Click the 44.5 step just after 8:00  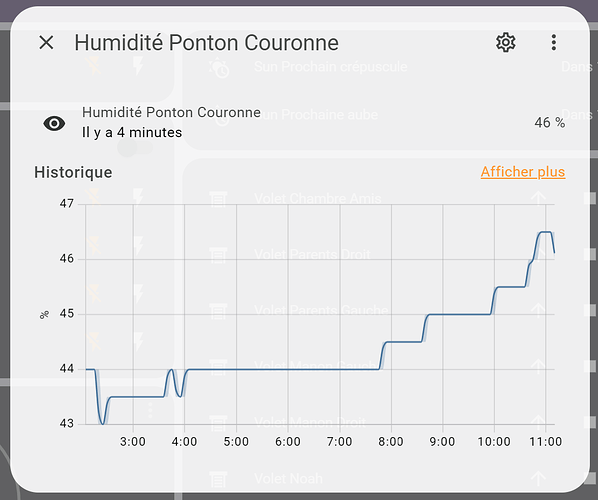(x=404, y=342)
